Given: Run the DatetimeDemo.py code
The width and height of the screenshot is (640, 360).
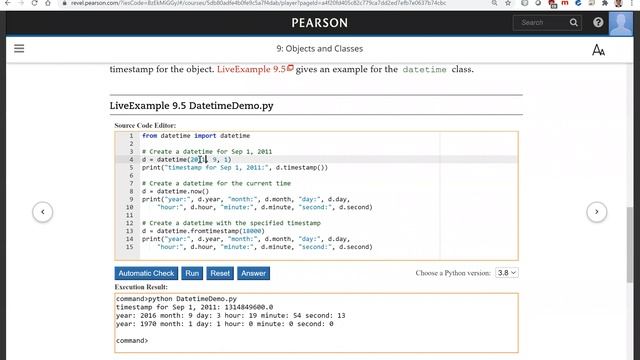Looking at the screenshot, I should (192, 273).
